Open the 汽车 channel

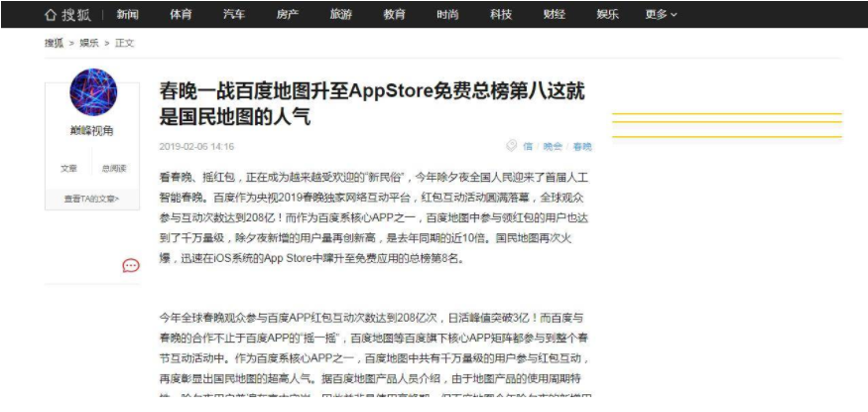(x=233, y=15)
